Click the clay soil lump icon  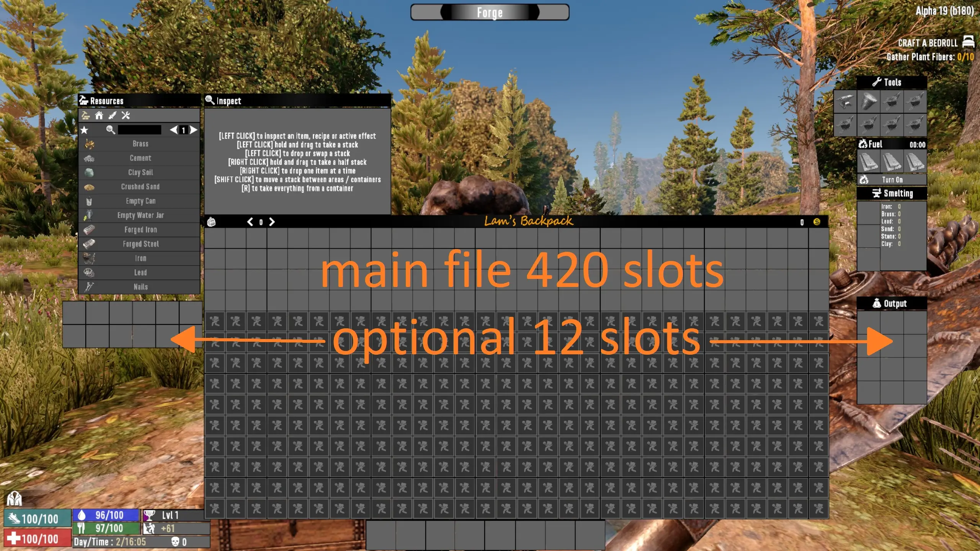89,173
